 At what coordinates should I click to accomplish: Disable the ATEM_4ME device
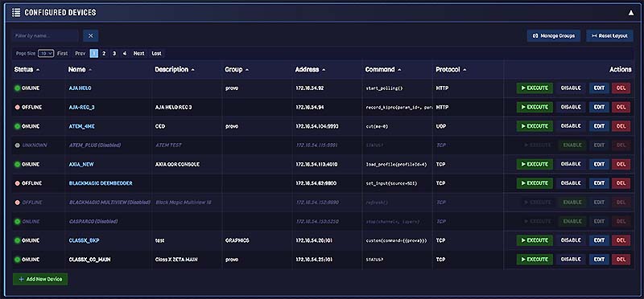click(571, 126)
